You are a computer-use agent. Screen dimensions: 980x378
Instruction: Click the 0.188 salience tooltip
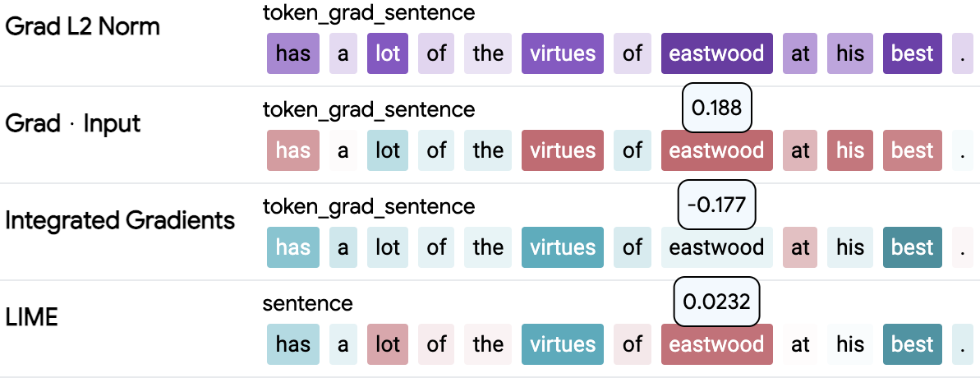tap(717, 108)
